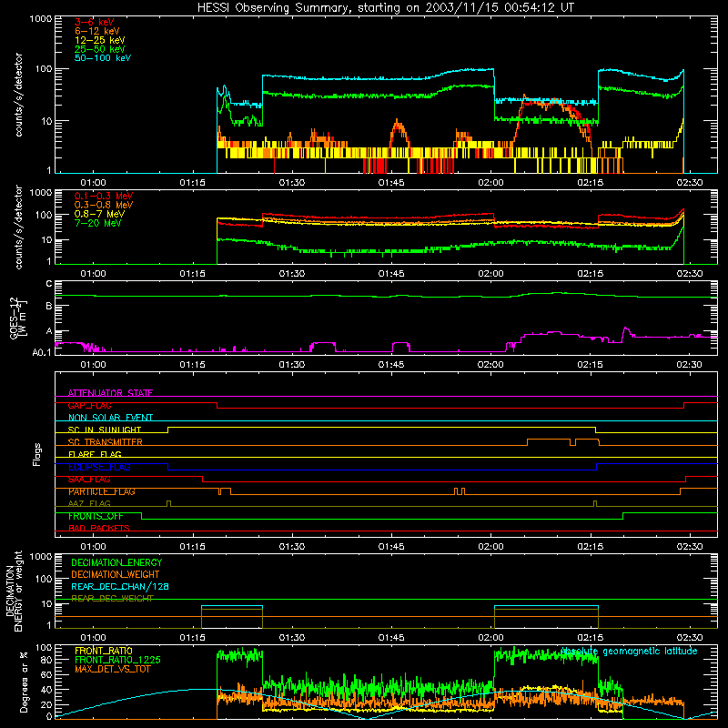728x728 pixels.
Task: Click the C tick on the GOES axis
Action: coord(49,284)
